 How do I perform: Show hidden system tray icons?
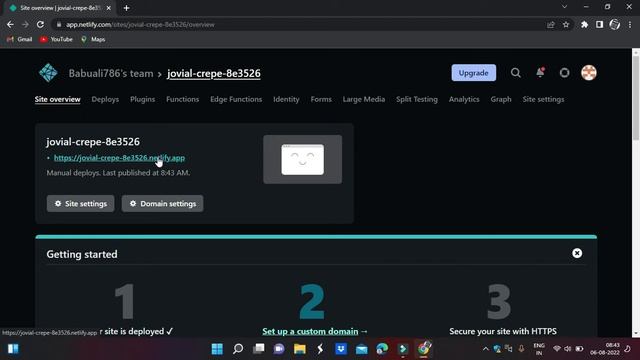point(486,349)
